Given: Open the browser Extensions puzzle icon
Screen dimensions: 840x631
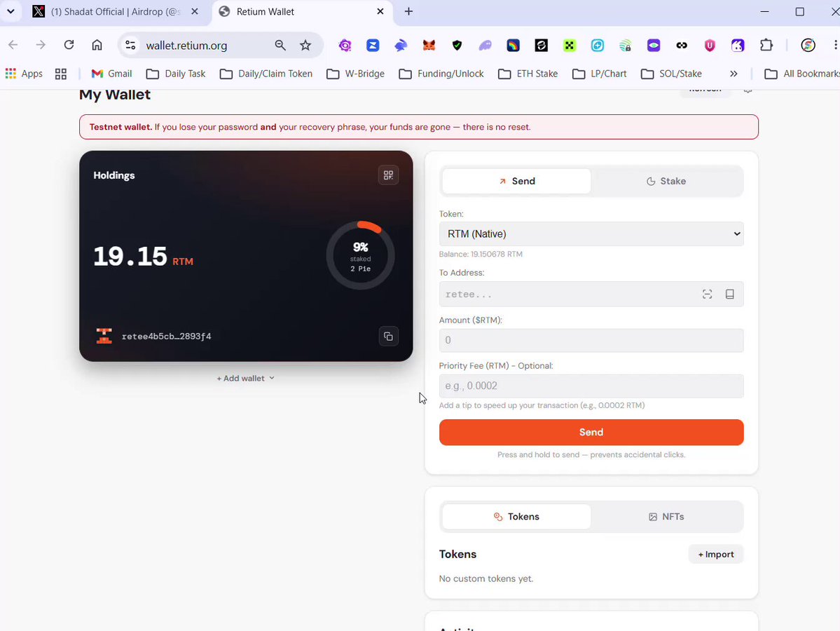Looking at the screenshot, I should pyautogui.click(x=766, y=46).
